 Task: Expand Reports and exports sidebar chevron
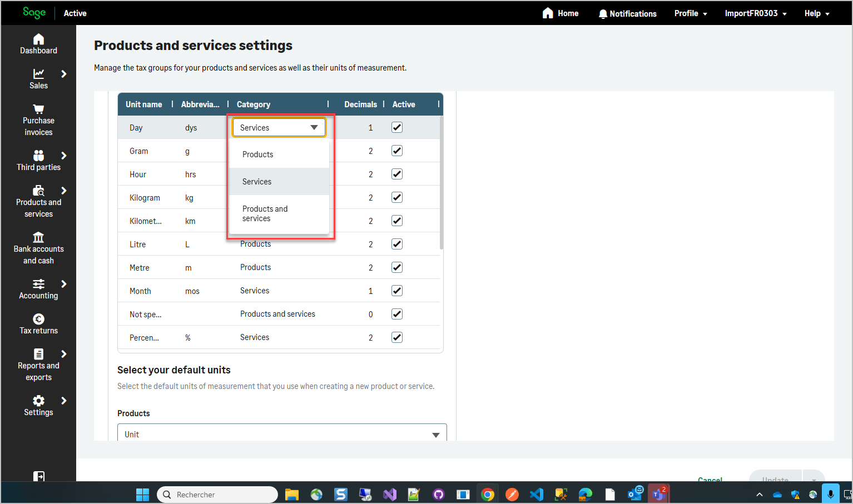[64, 354]
